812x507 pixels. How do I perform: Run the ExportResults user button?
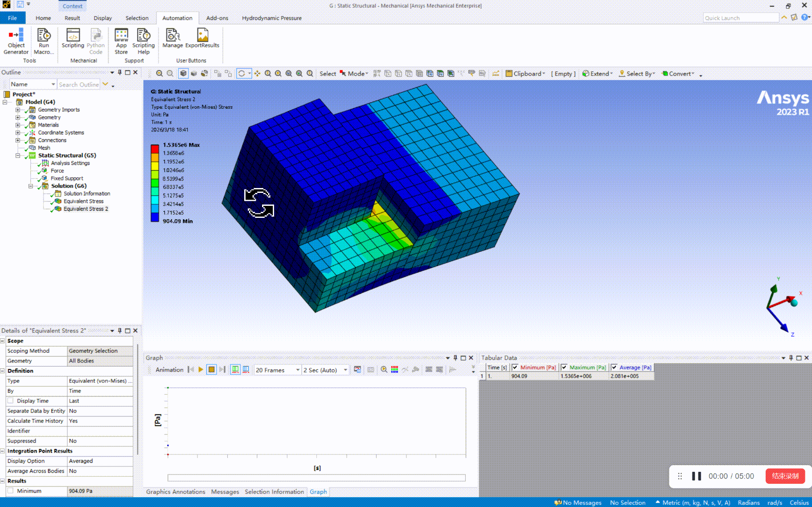click(202, 38)
